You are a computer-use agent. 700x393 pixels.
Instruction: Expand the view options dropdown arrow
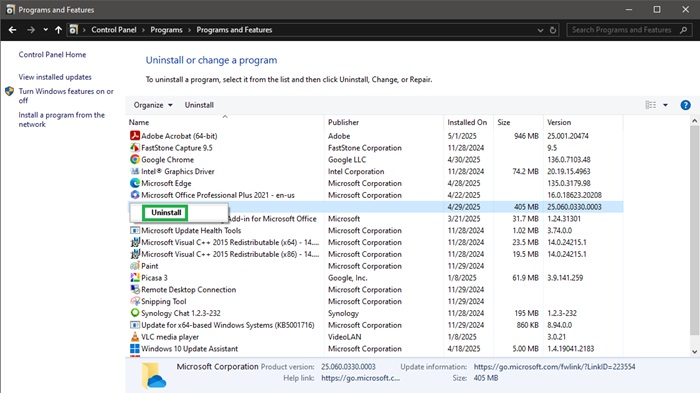(665, 105)
